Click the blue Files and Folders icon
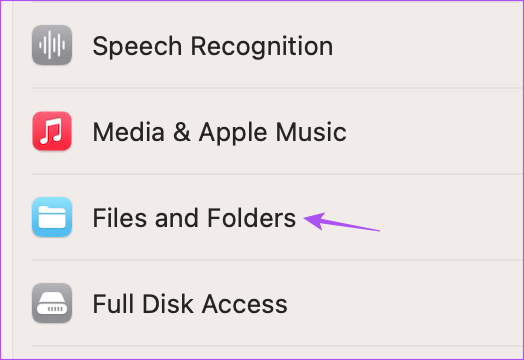 click(52, 217)
